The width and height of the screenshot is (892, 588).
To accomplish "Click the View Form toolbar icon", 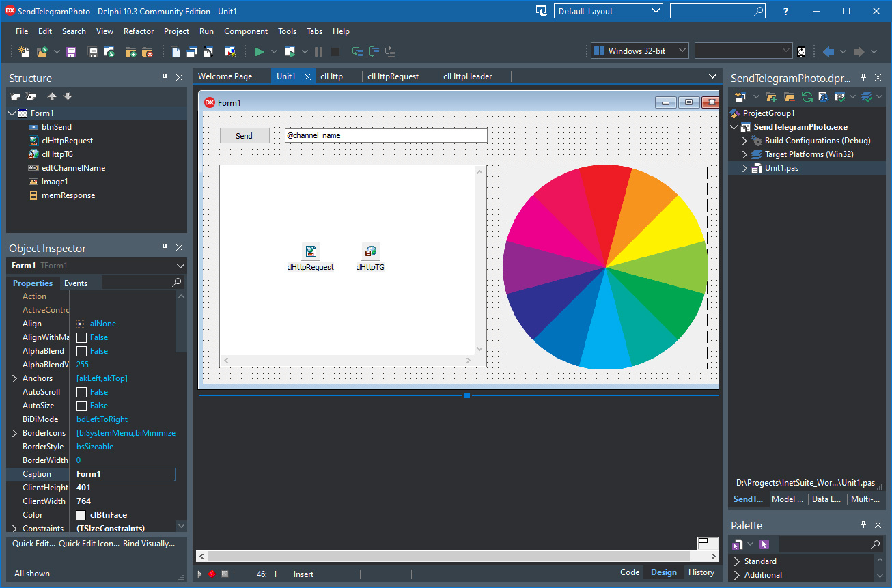I will pos(192,52).
